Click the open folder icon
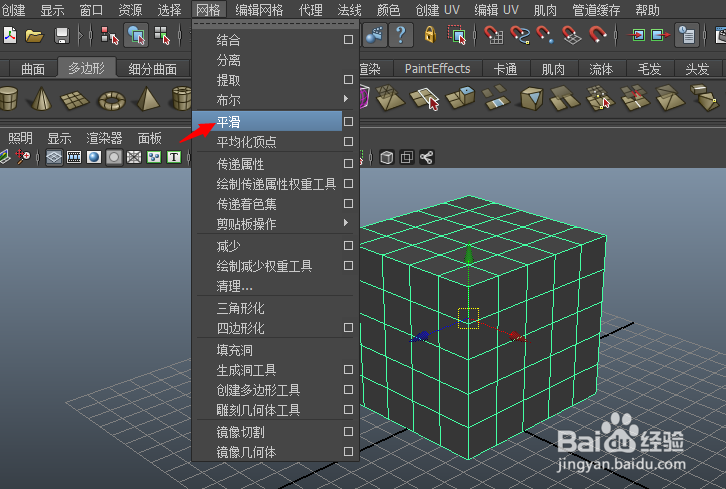Screen dimensions: 726x489 34,35
